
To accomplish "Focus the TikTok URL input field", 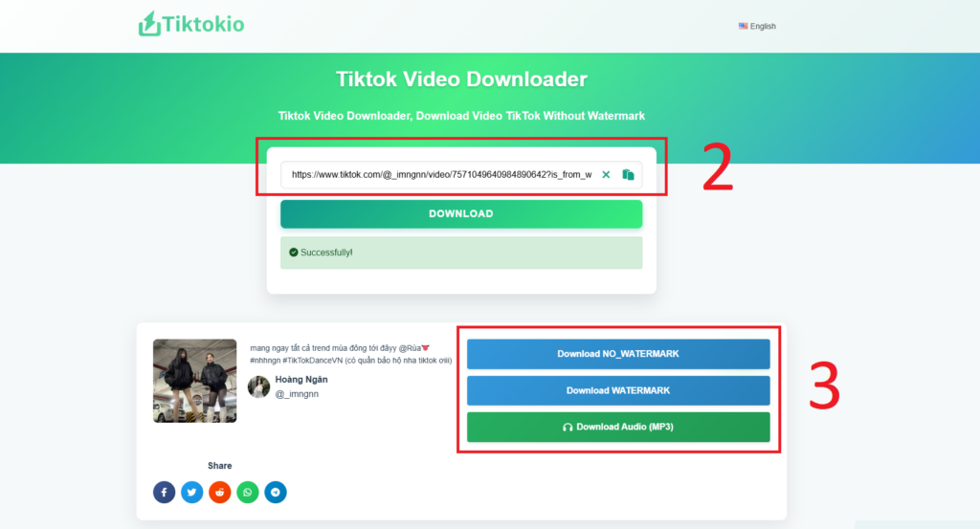I will 440,175.
